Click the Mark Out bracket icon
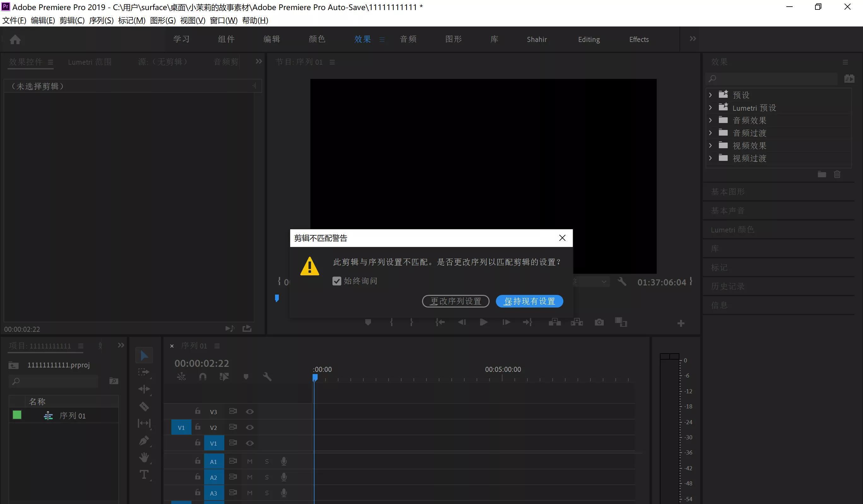 pos(411,323)
